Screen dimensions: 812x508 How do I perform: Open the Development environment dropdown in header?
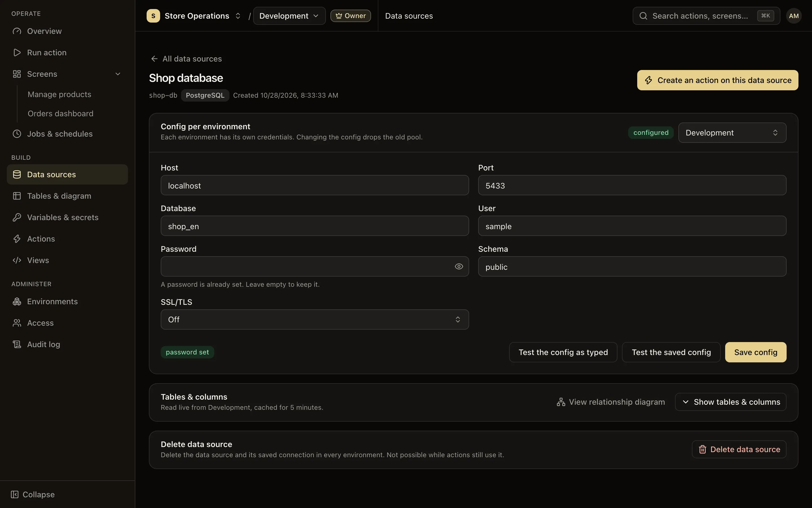289,16
